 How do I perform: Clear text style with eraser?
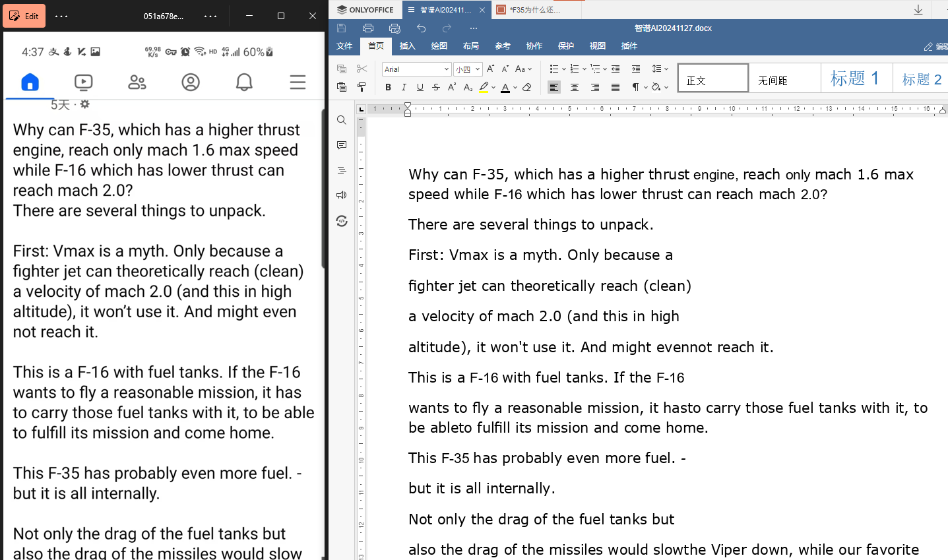(526, 87)
